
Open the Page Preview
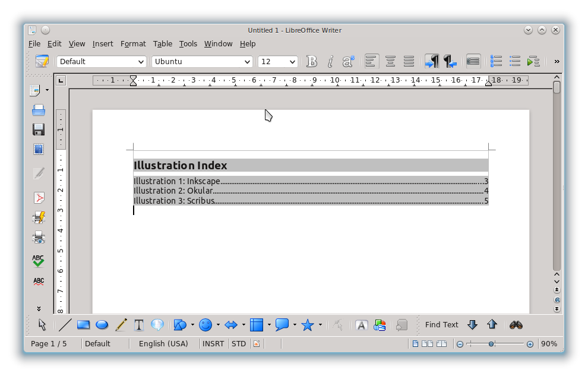(x=39, y=237)
